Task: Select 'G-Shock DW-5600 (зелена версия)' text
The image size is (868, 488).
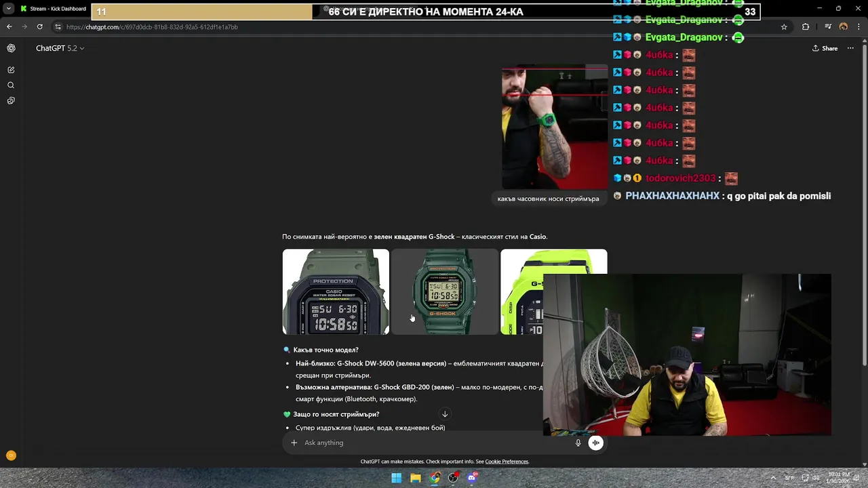Action: (391, 363)
